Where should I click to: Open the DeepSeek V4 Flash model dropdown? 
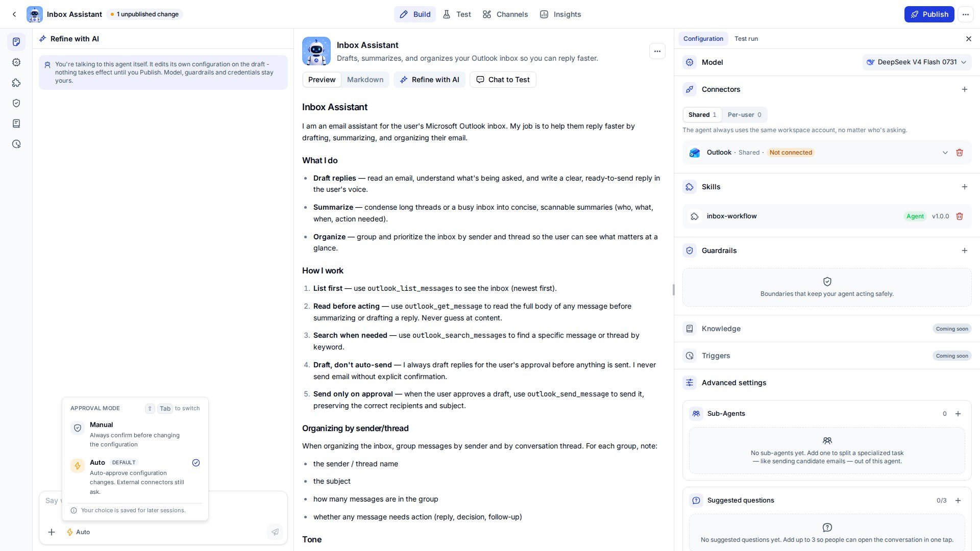click(x=917, y=62)
